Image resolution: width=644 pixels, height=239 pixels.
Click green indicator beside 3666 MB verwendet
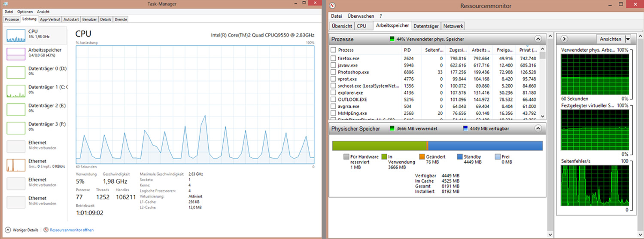(x=392, y=129)
